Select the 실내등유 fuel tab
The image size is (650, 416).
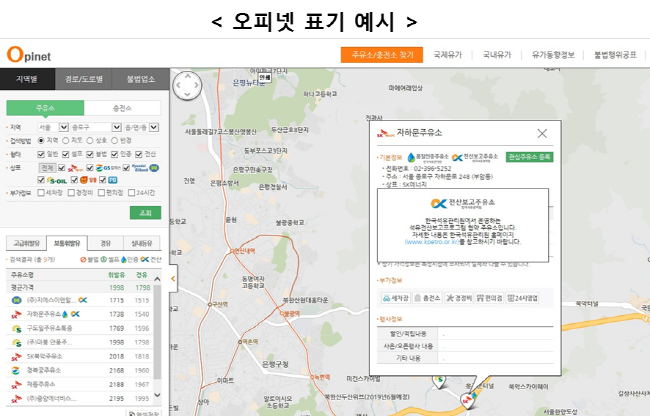pos(142,243)
